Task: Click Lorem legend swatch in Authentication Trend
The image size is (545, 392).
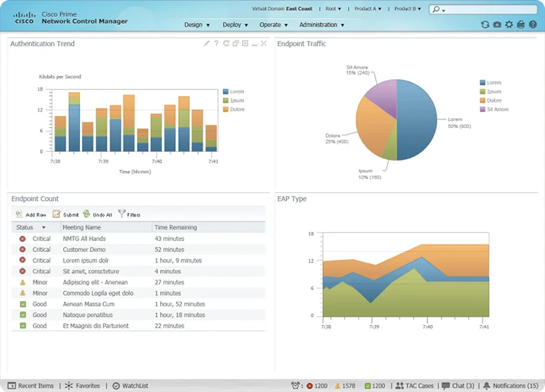Action: click(x=226, y=91)
